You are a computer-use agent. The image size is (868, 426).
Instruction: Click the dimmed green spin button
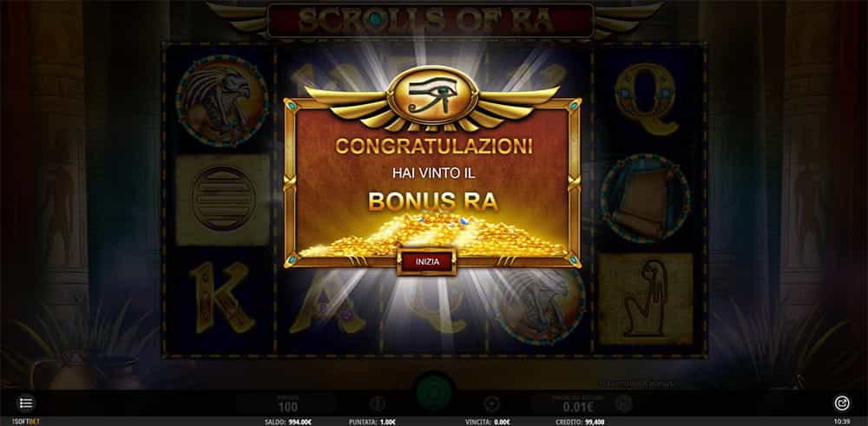tap(436, 392)
